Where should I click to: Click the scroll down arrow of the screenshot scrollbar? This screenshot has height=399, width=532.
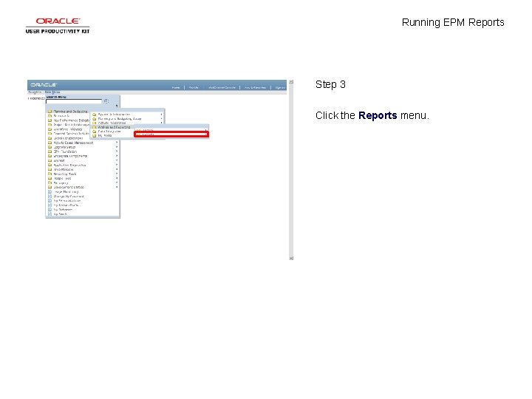pyautogui.click(x=291, y=258)
